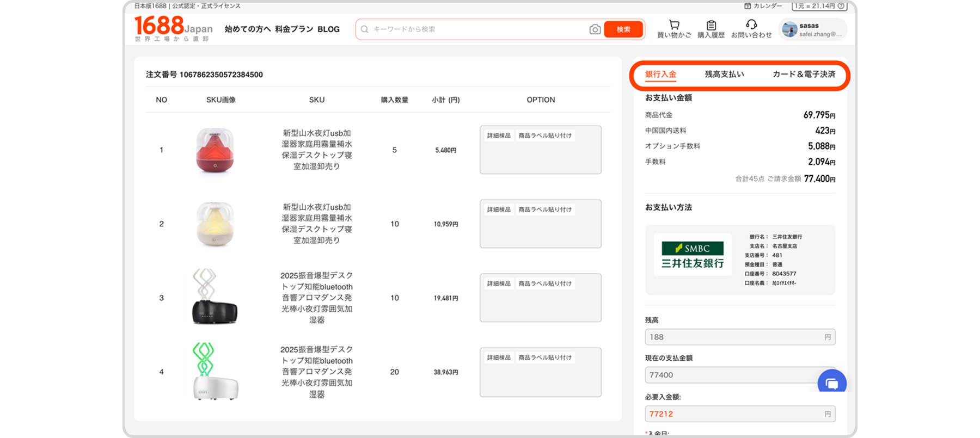
Task: Switch to カード＆電子決済 tab
Action: [804, 75]
